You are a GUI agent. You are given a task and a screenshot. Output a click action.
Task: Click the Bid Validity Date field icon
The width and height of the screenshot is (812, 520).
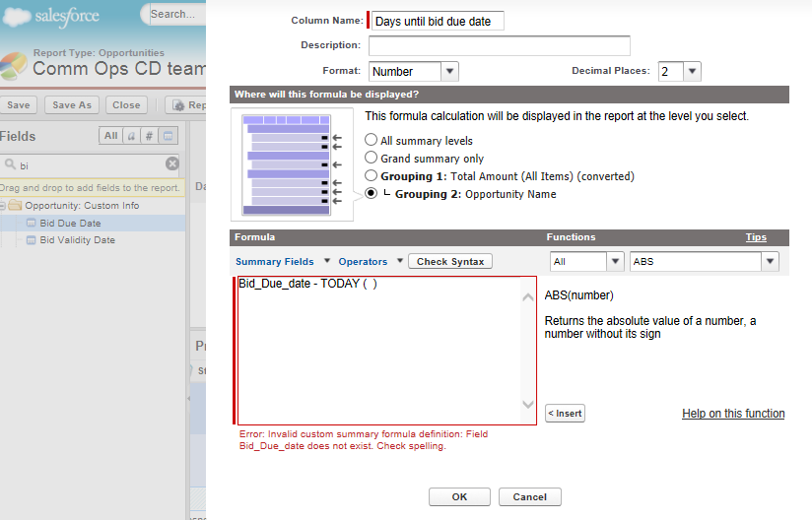click(32, 240)
